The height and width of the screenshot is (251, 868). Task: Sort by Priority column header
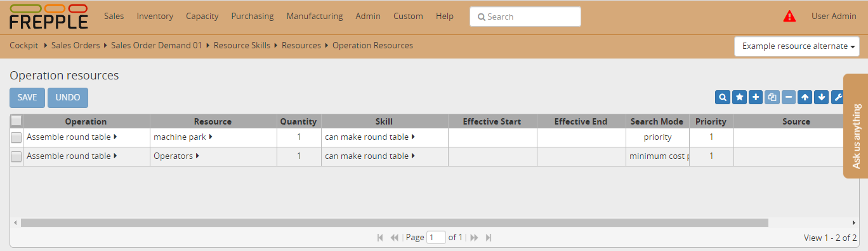711,121
